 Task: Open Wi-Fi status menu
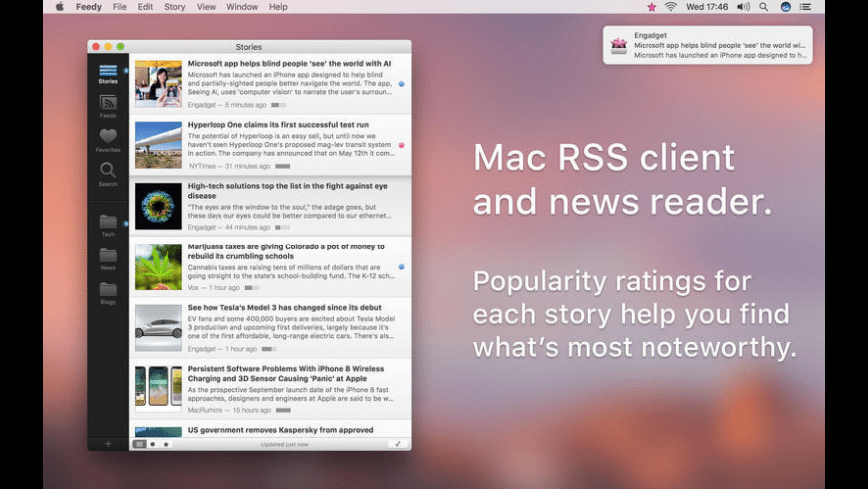click(670, 7)
